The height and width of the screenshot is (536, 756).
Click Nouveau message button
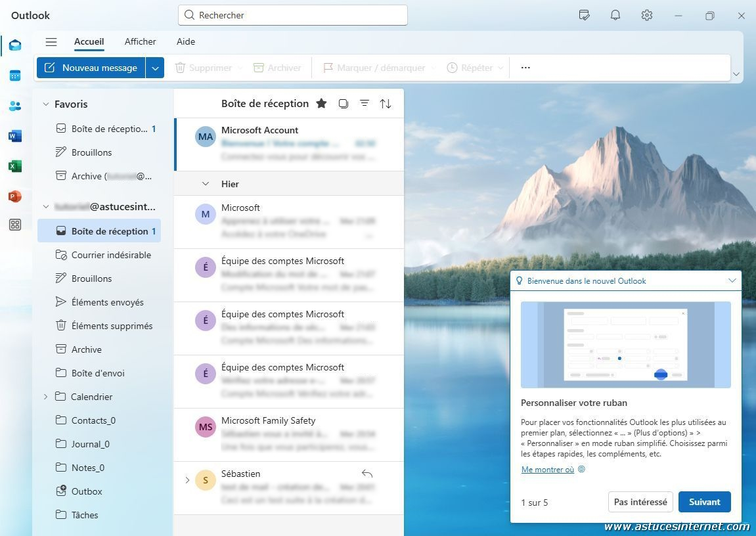[x=91, y=68]
